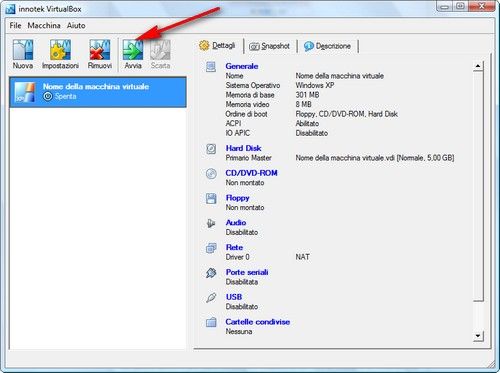Click the VirtualBox title bar app icon
The image size is (500, 373).
click(x=10, y=9)
